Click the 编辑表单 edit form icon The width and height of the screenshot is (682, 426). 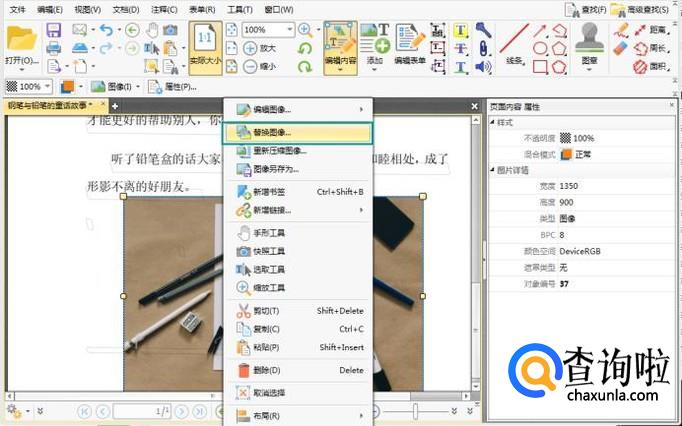tap(410, 44)
